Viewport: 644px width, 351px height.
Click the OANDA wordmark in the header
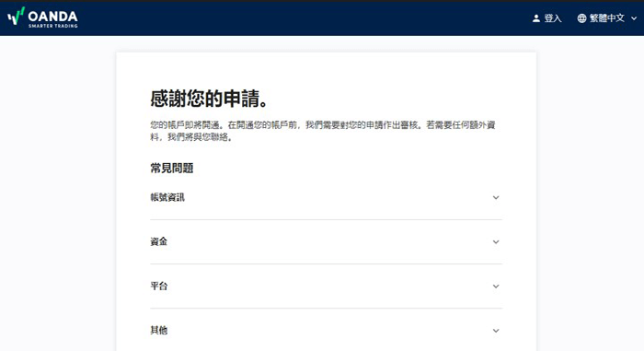52,17
